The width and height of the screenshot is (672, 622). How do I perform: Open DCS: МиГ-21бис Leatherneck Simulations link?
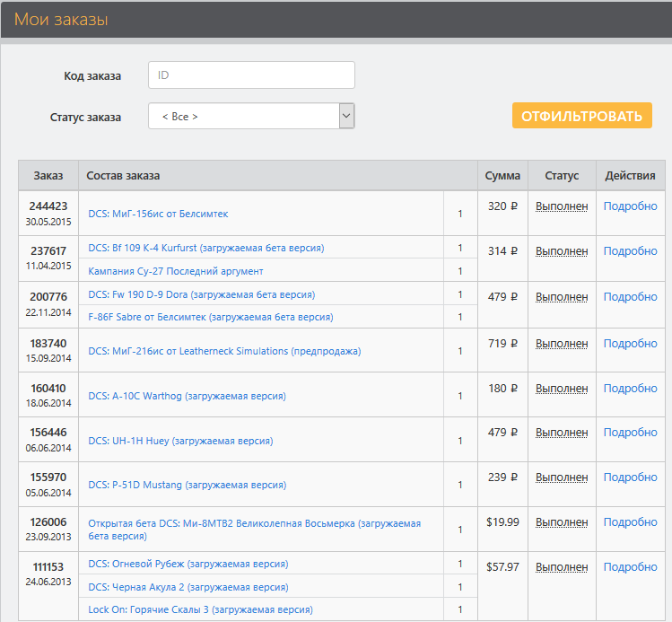pos(224,351)
